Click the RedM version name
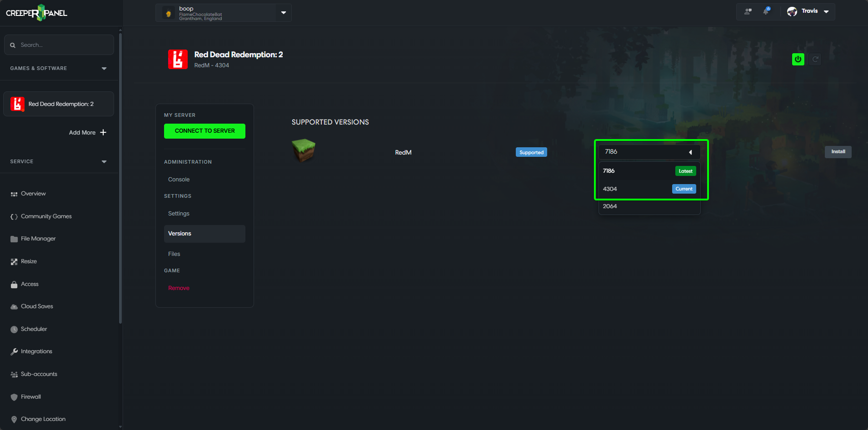This screenshot has height=430, width=868. 403,153
